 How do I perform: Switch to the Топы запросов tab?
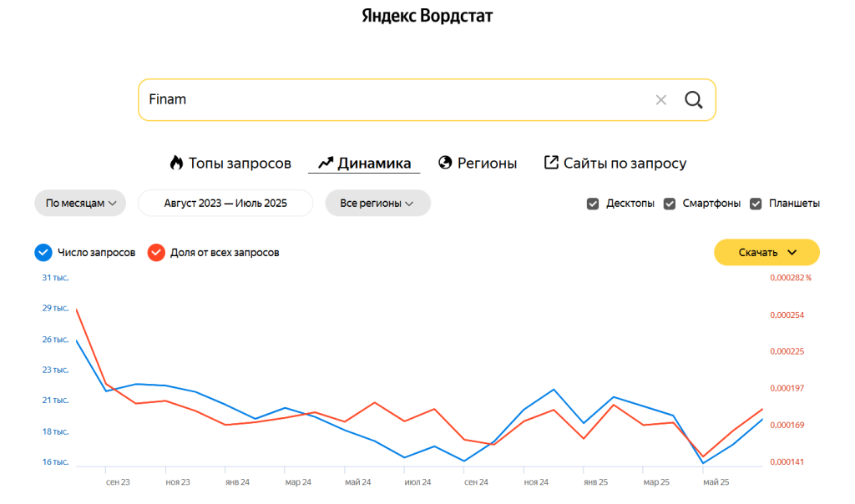coord(240,163)
